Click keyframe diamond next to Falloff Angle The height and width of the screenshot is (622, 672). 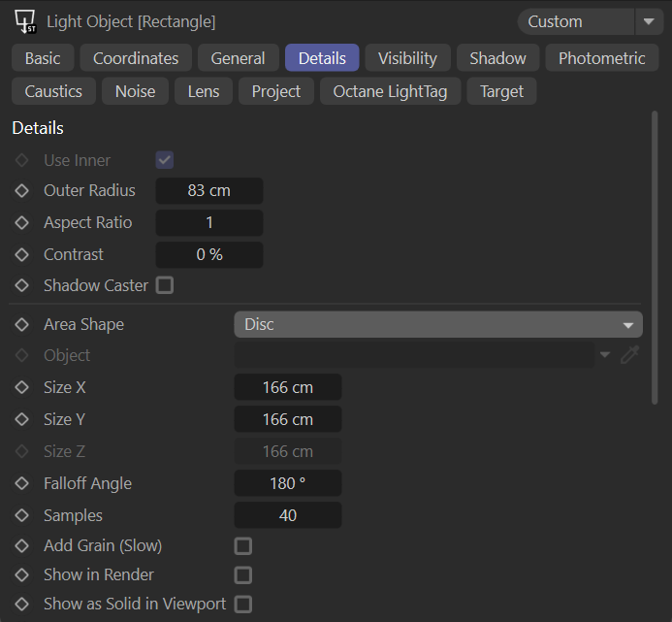(22, 484)
